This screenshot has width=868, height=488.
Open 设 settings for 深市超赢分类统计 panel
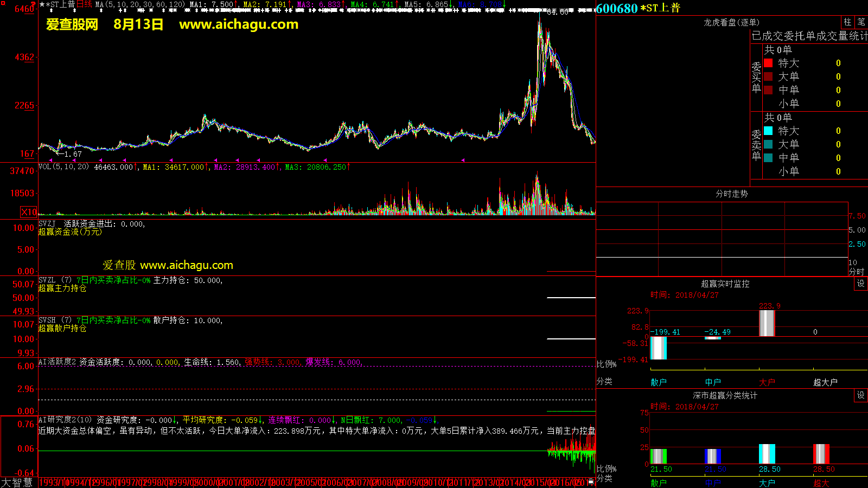[x=861, y=395]
